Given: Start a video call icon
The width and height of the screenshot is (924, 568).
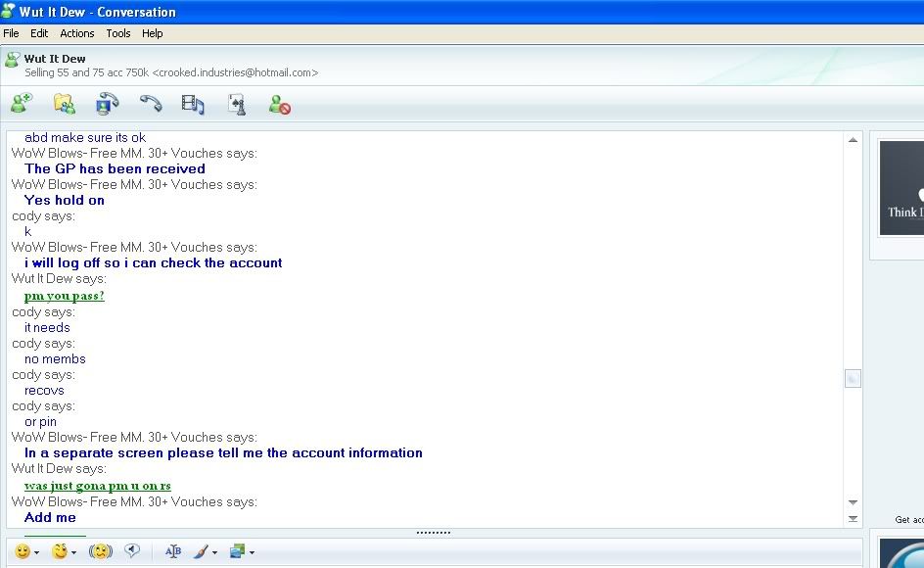Looking at the screenshot, I should pyautogui.click(x=107, y=104).
